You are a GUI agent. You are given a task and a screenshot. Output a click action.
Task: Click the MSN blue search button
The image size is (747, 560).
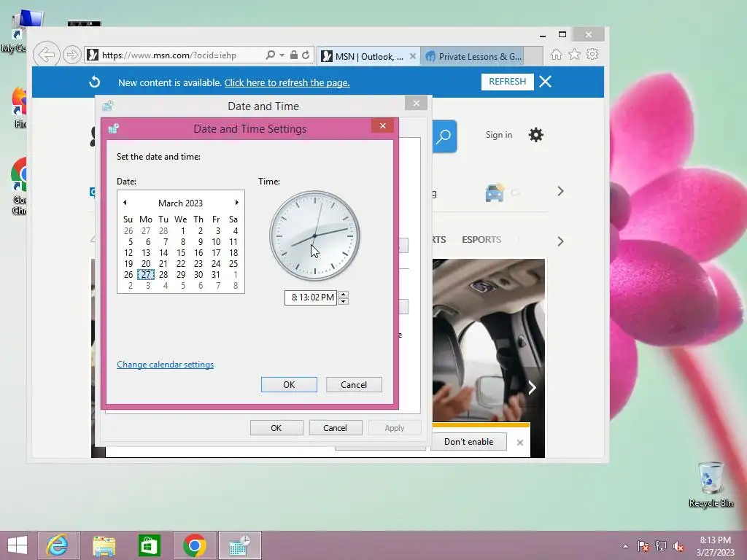444,136
